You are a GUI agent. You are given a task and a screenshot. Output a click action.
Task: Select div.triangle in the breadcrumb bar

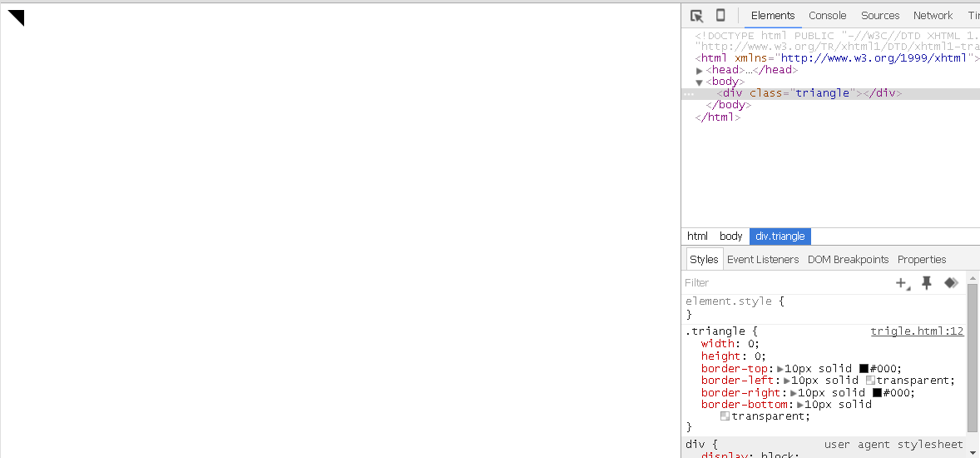click(780, 236)
